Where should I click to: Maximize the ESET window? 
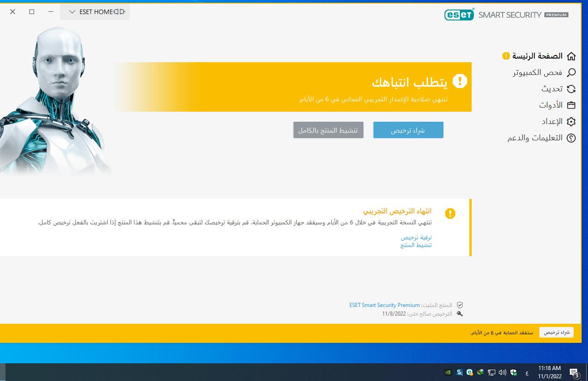pyautogui.click(x=32, y=12)
